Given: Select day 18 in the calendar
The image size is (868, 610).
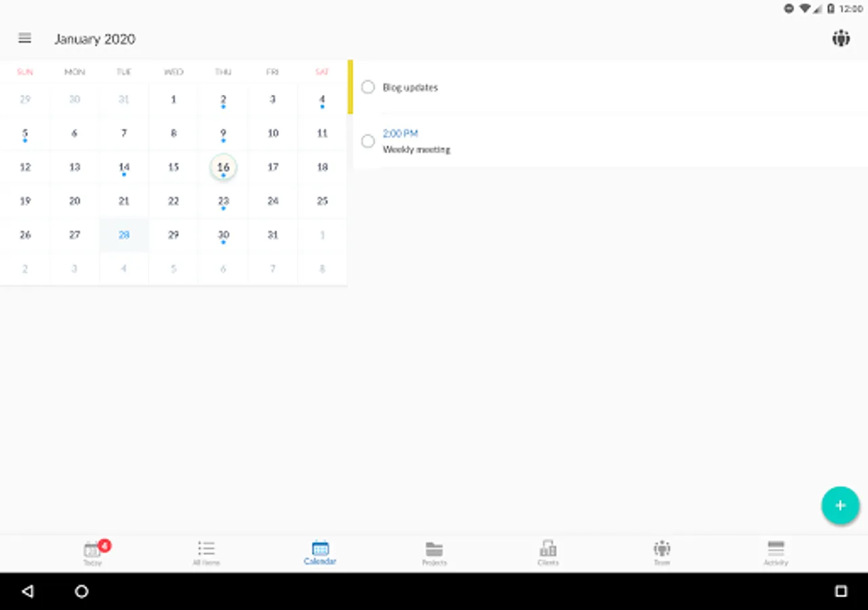Looking at the screenshot, I should click(322, 167).
